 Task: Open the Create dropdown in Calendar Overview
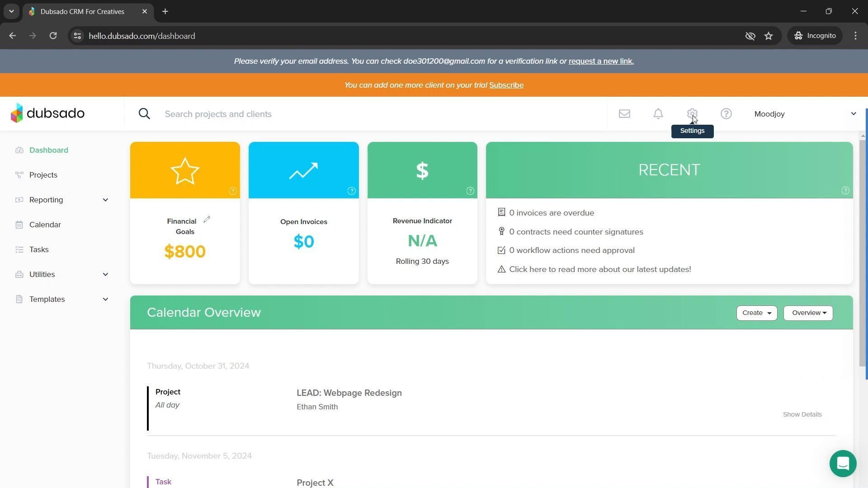756,313
